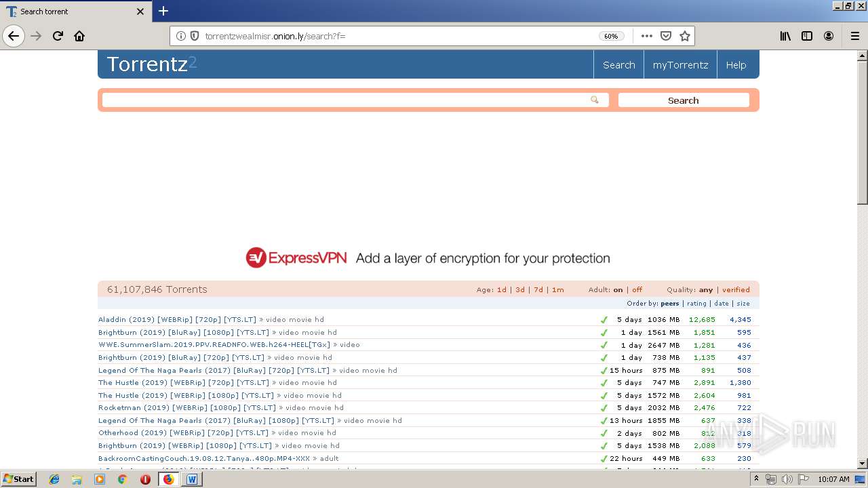Open myTorrentz header item
This screenshot has width=868, height=488.
click(x=680, y=65)
